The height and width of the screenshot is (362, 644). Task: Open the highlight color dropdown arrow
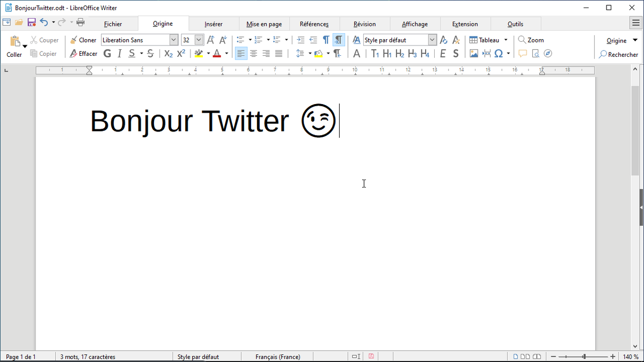click(x=208, y=54)
